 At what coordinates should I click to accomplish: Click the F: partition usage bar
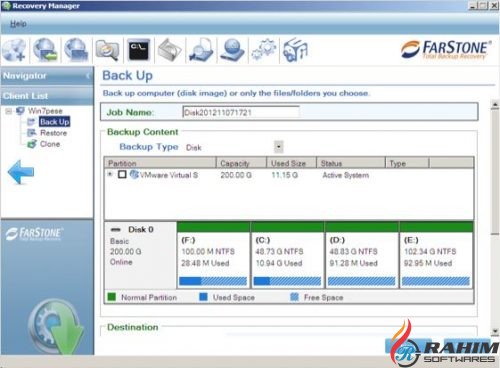213,281
